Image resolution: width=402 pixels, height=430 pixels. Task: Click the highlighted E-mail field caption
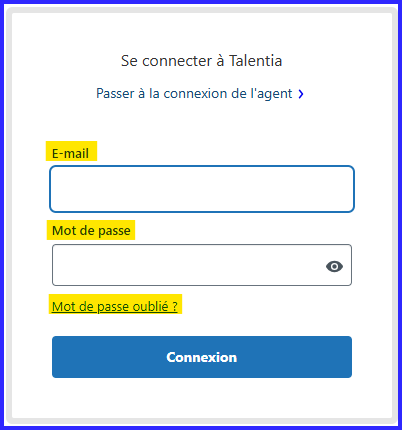click(x=70, y=153)
